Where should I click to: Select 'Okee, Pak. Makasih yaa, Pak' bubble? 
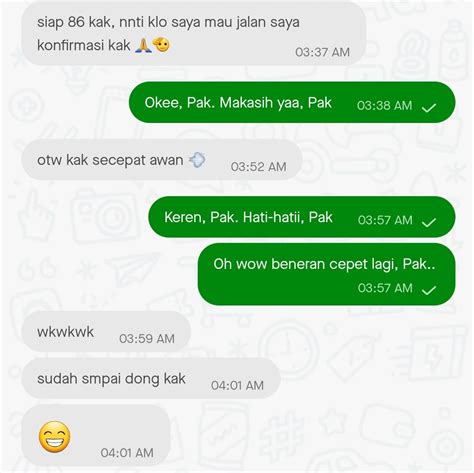292,102
